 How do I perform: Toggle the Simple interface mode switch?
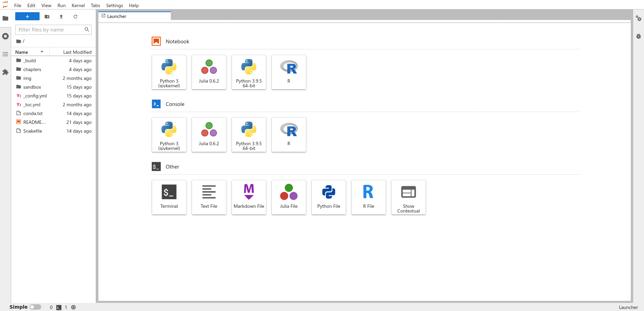click(x=35, y=307)
